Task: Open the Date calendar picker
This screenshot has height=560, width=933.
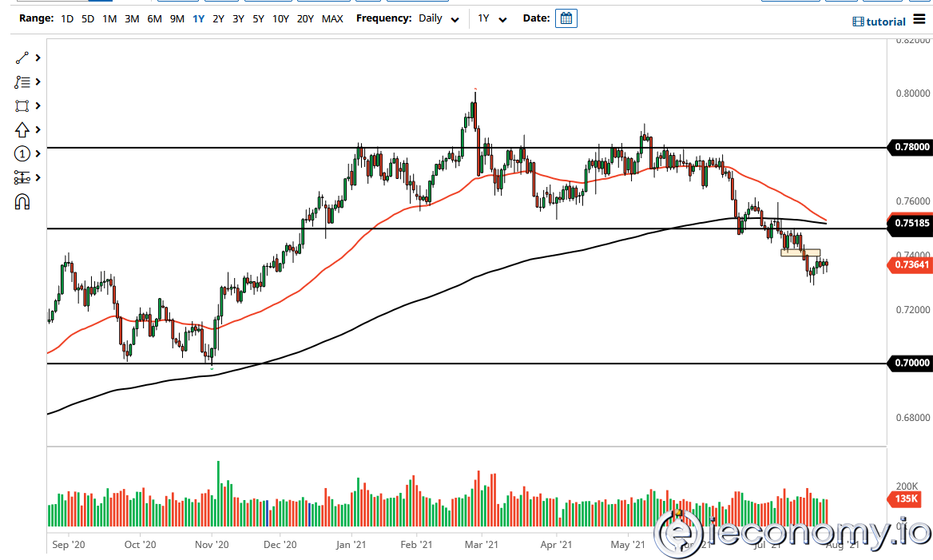Action: coord(566,18)
